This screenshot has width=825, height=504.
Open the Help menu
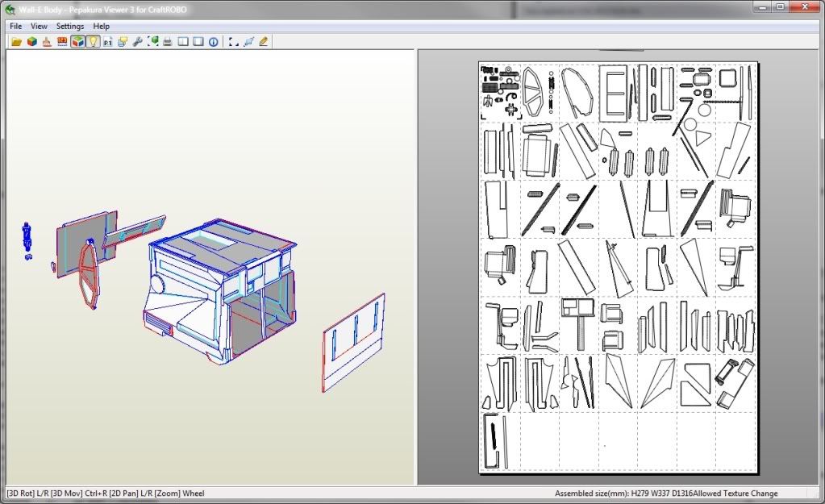tap(101, 26)
